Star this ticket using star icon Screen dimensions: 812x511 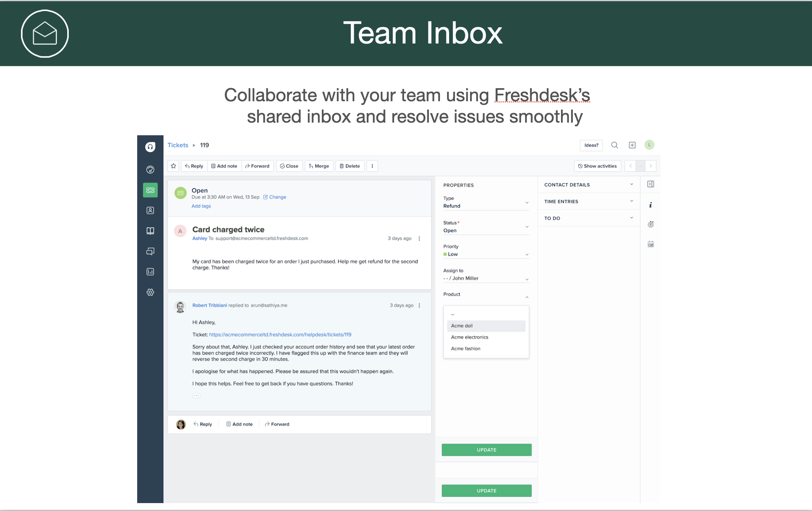coord(174,166)
